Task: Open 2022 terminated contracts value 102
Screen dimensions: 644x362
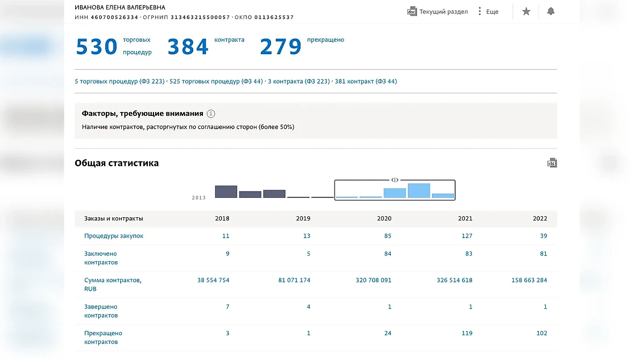Action: click(541, 333)
